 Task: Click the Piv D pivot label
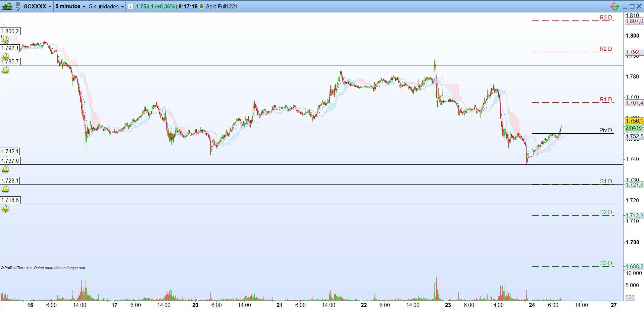pos(605,131)
